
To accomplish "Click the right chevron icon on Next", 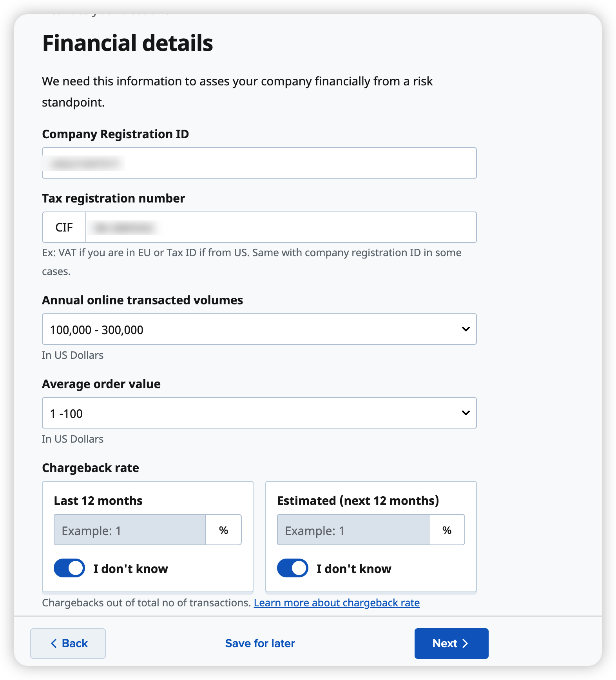I will (x=465, y=643).
